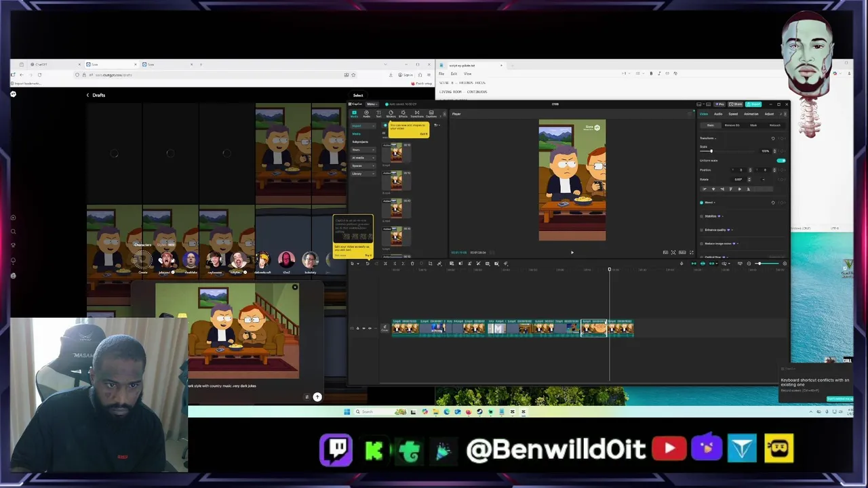Open the CapCut Menu dropdown
The height and width of the screenshot is (488, 868).
click(372, 104)
